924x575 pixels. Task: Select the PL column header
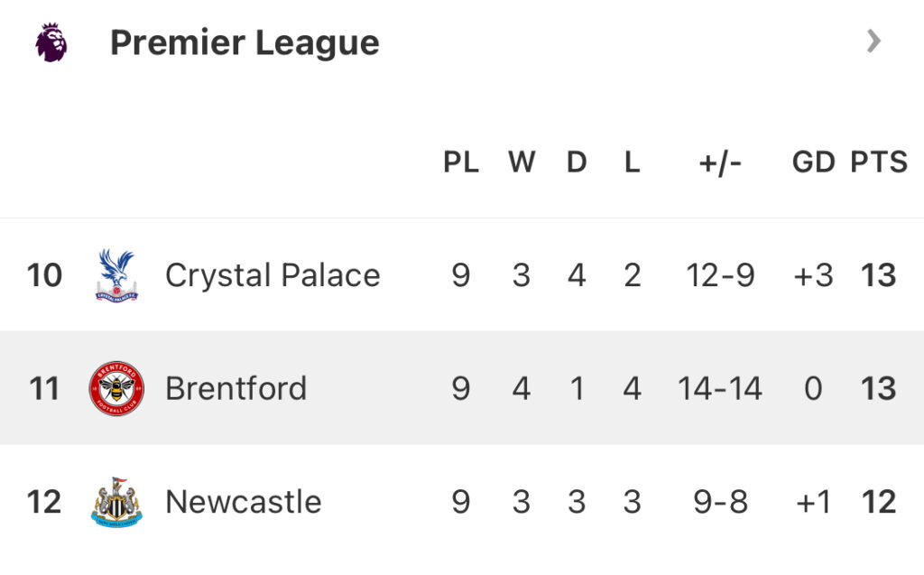(x=461, y=162)
